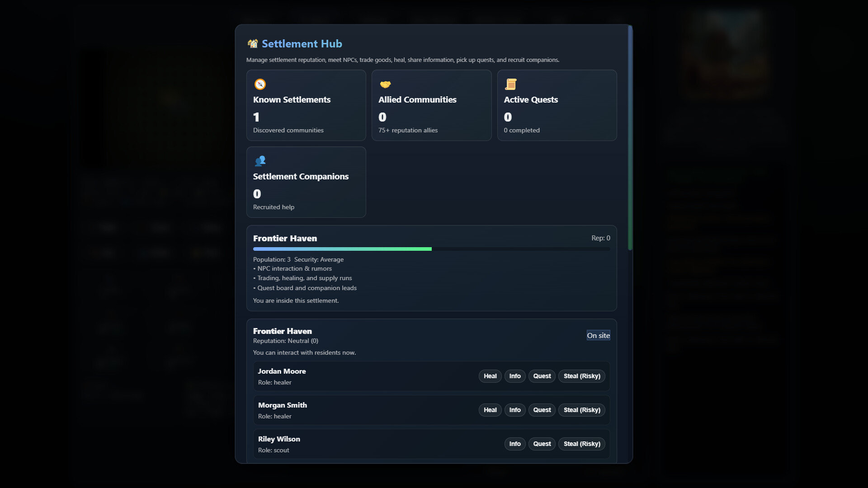
Task: Click the Frontier Haven settlement title
Action: [285, 238]
